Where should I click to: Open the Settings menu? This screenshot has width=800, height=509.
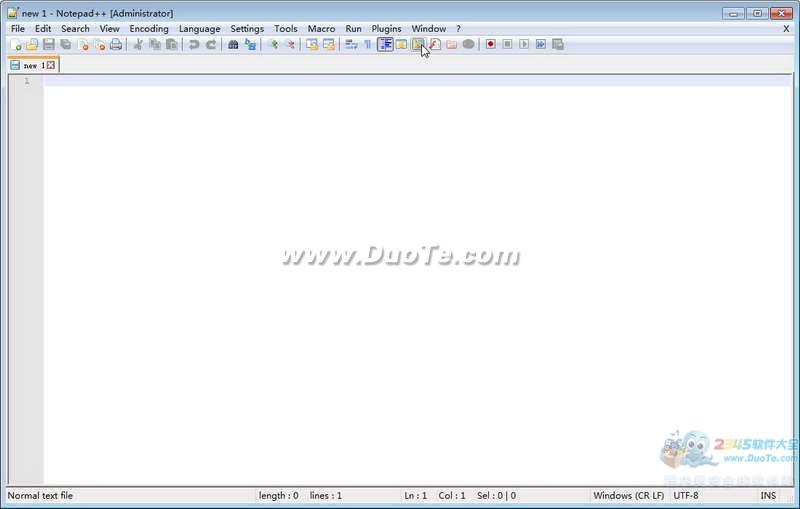[x=247, y=29]
